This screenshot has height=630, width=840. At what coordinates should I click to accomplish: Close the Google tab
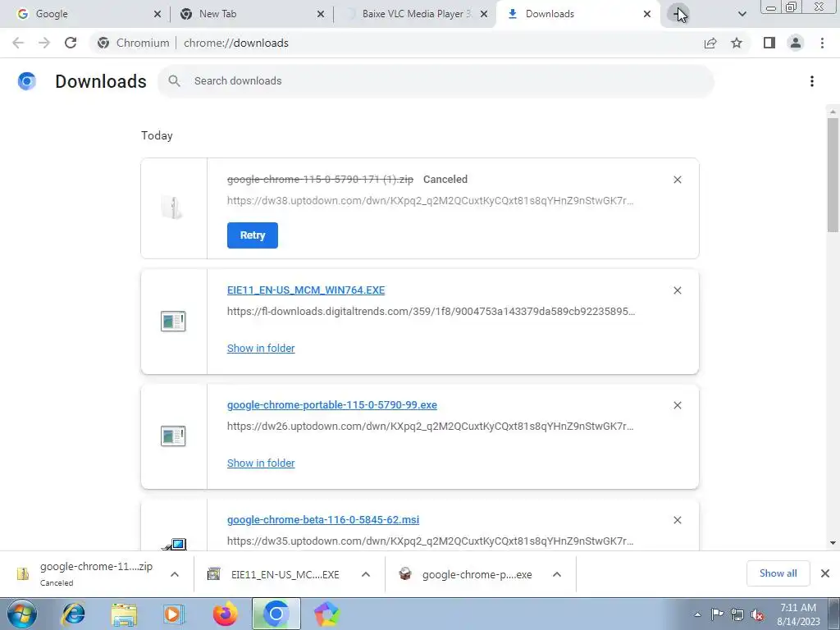point(157,14)
